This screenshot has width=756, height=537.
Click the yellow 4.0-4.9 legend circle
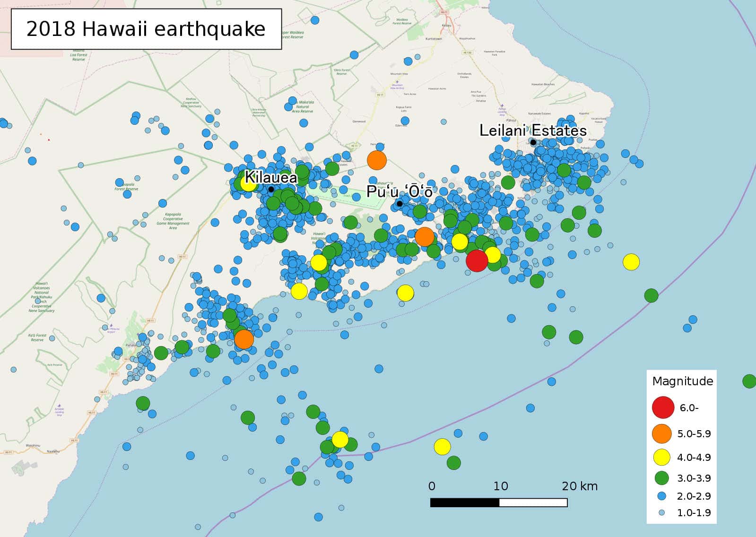point(661,457)
